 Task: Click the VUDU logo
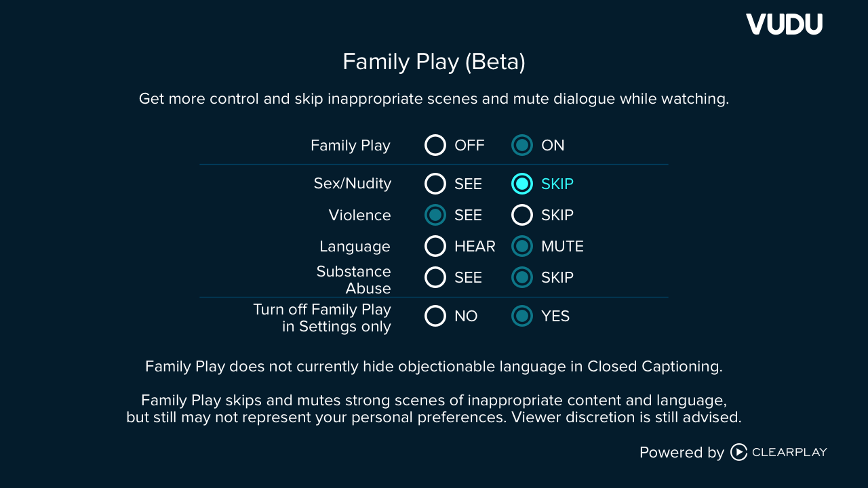click(784, 24)
